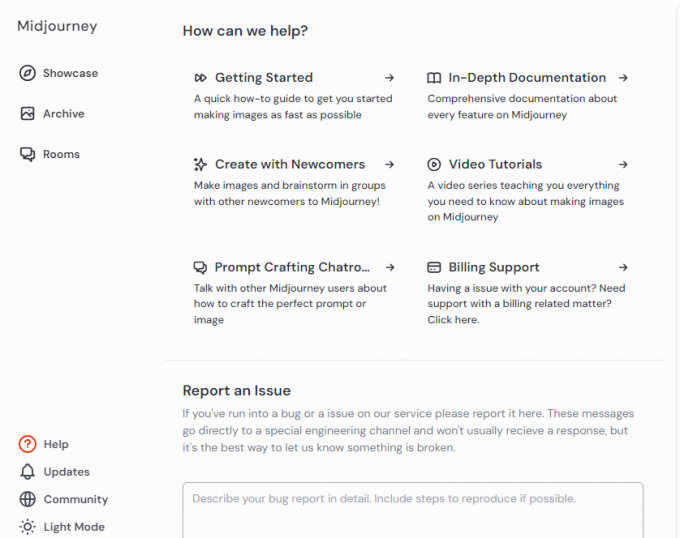Click the Midjourney logo text
Viewport: 680px width, 538px height.
click(x=57, y=26)
